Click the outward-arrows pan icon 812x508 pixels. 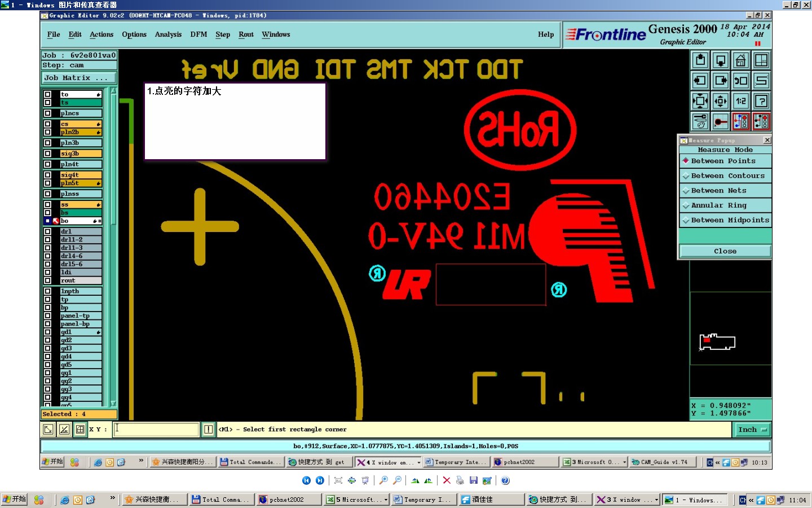pos(721,101)
